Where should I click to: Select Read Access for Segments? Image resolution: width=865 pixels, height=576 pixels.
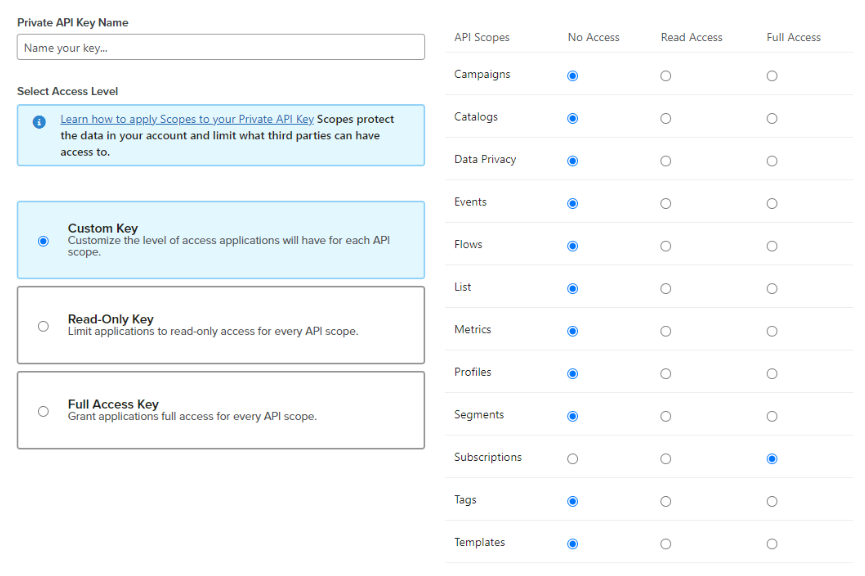[x=666, y=416]
